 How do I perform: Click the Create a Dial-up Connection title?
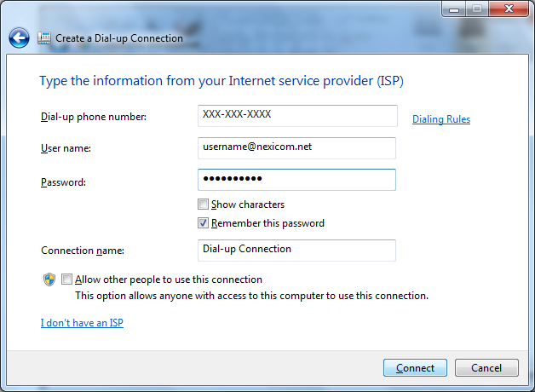tap(119, 38)
